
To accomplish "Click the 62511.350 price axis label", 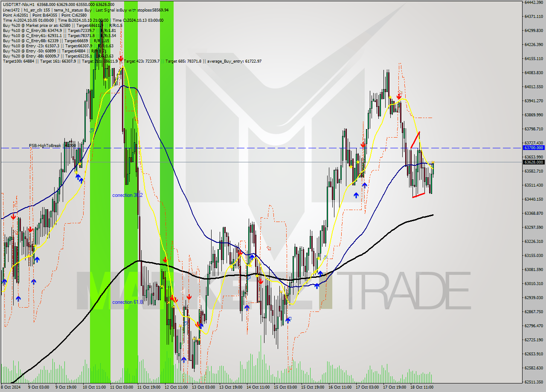I will click(534, 382).
